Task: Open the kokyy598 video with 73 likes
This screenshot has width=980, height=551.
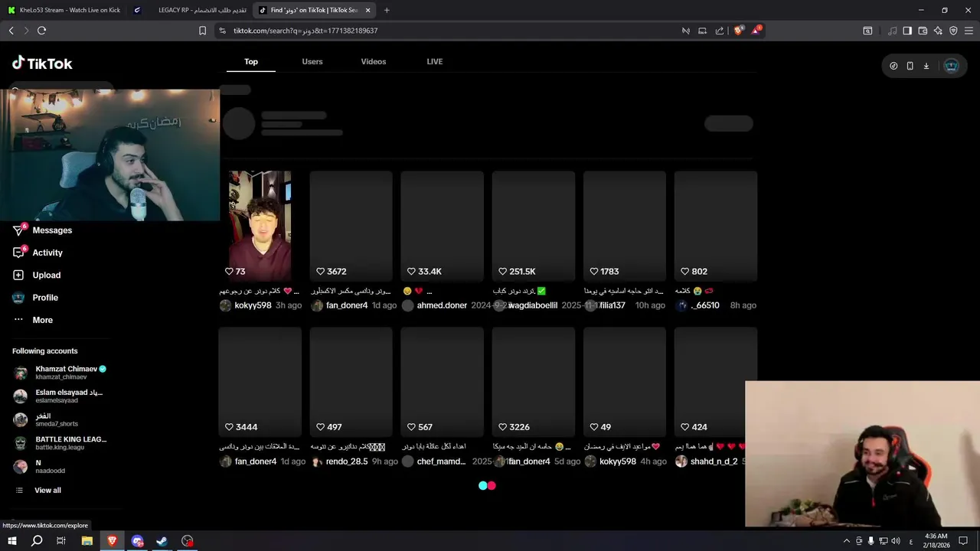Action: [260, 227]
